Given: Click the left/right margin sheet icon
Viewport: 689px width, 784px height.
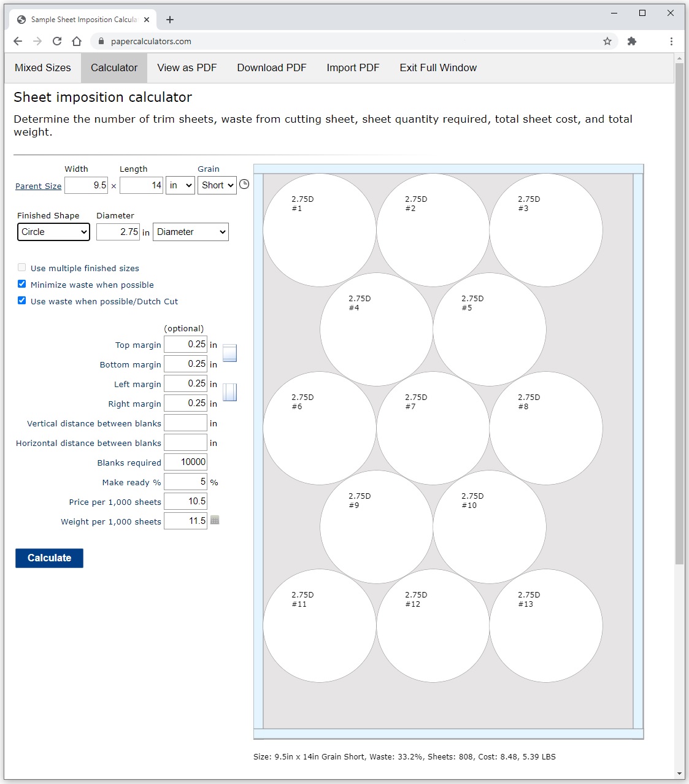Looking at the screenshot, I should (x=229, y=392).
